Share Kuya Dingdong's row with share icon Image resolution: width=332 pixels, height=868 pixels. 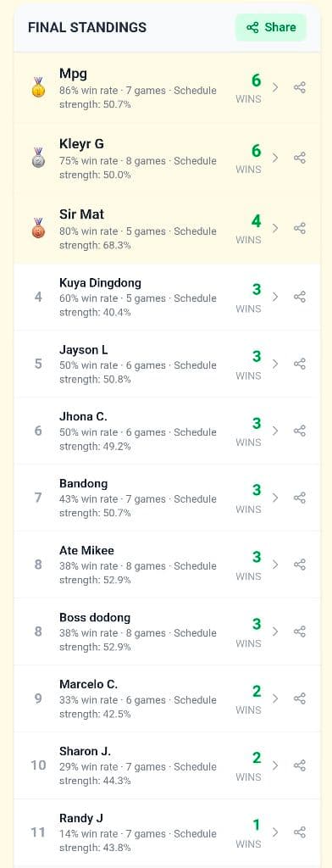point(299,298)
